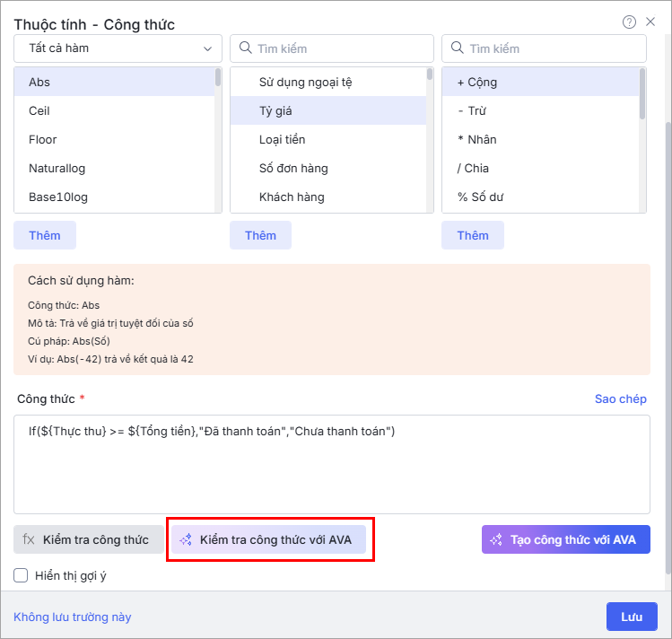Screen dimensions: 672x639
Task: Select the Floor function in the list
Action: 114,139
